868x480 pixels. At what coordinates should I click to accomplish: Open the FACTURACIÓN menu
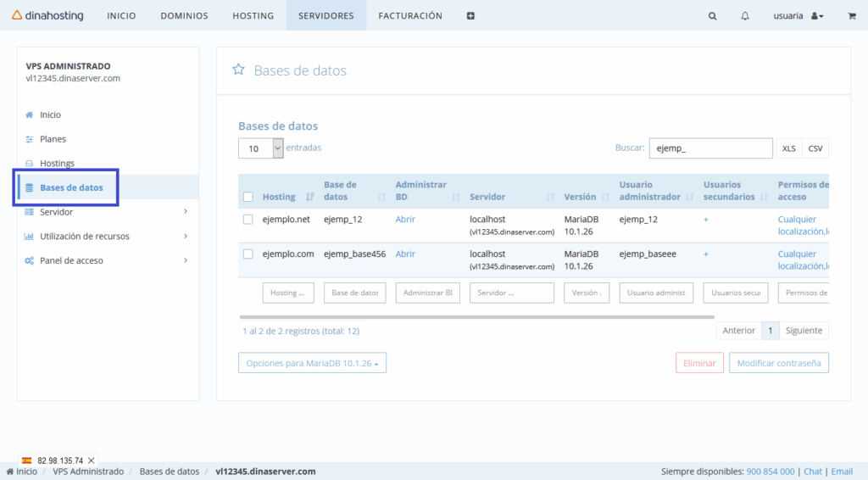click(410, 16)
